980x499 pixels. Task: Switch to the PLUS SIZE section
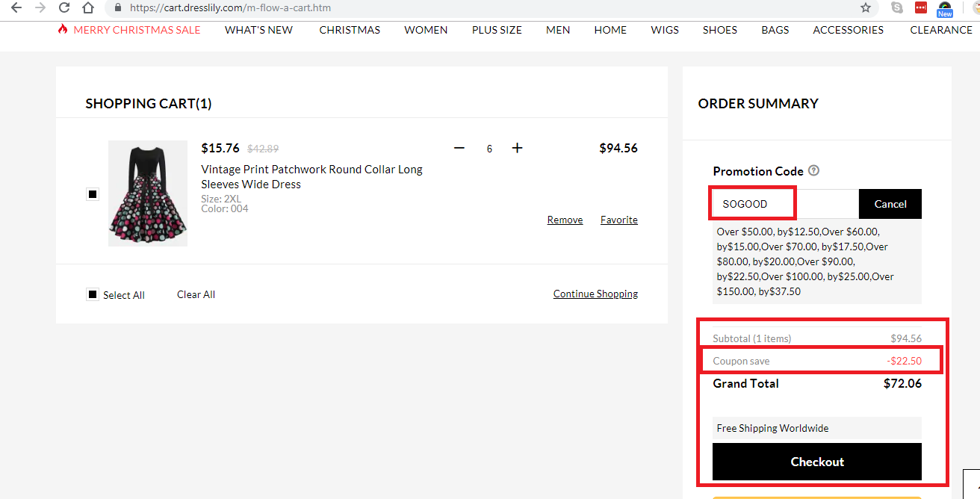pos(496,30)
